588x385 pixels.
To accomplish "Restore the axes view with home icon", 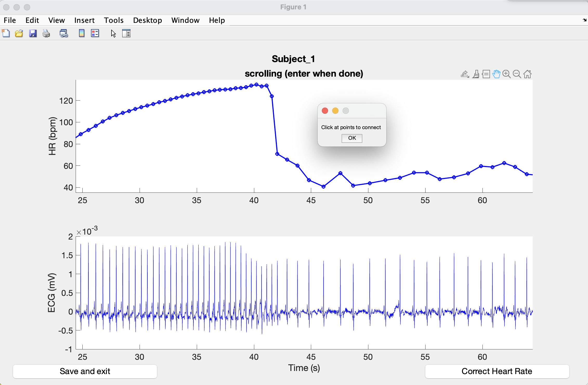I will point(527,74).
